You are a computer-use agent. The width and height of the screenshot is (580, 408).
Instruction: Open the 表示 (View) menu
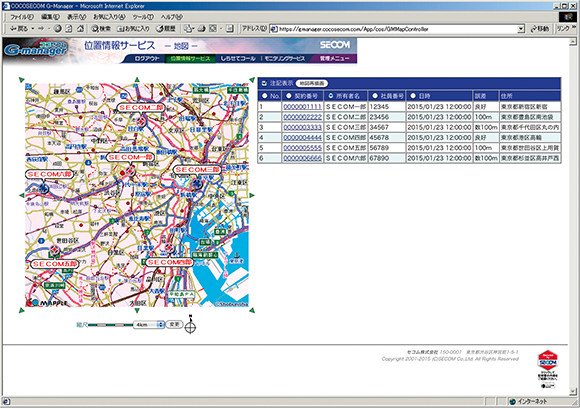point(77,17)
